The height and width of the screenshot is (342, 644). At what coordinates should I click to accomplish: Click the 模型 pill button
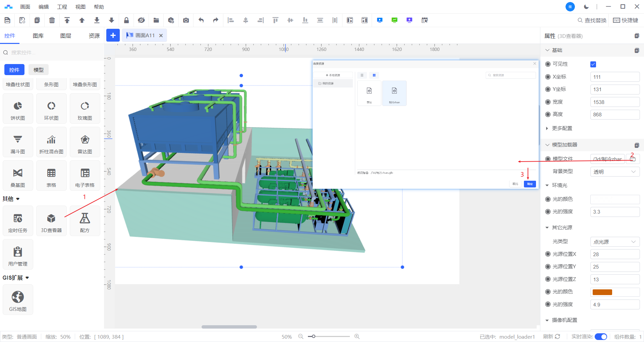(39, 70)
